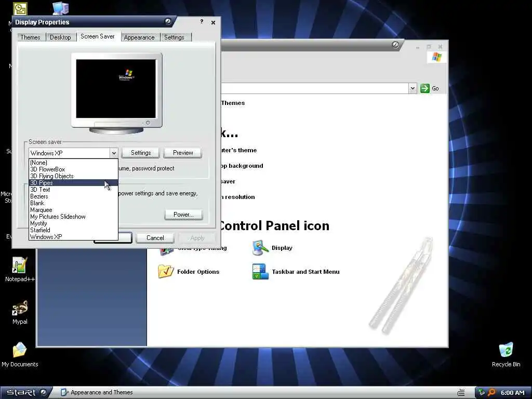Screen dimensions: 532x399
Task: Open Power settings button
Action: pyautogui.click(x=183, y=215)
